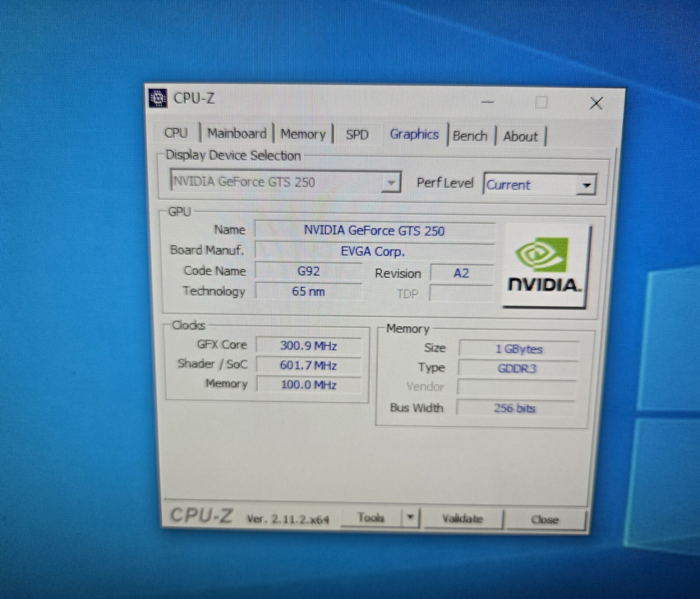Switch to the Mainboard tab
700x599 pixels.
point(237,133)
